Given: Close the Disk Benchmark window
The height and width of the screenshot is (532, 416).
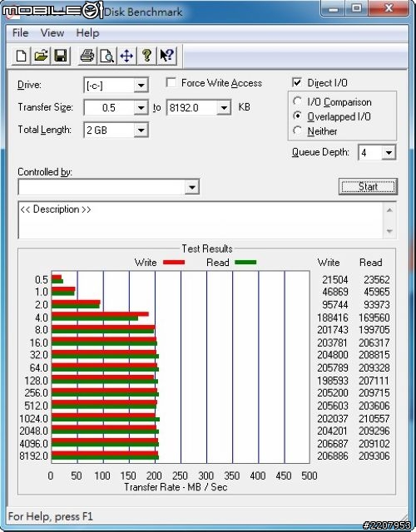Looking at the screenshot, I should 389,8.
